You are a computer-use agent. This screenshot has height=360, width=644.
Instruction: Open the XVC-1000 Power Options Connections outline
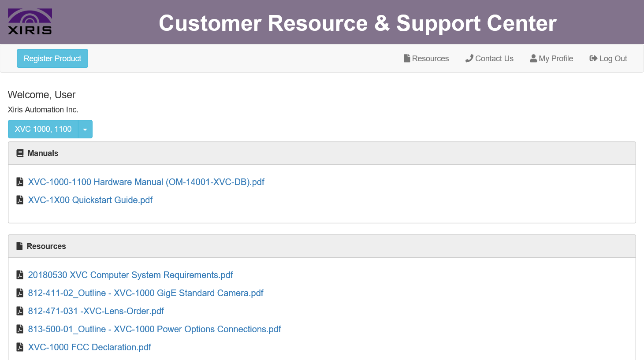[155, 329]
